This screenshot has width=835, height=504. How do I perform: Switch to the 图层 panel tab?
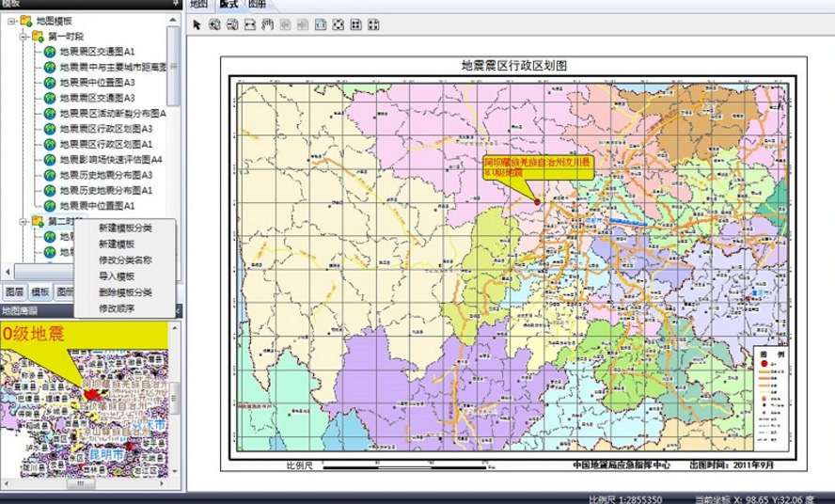(x=14, y=292)
